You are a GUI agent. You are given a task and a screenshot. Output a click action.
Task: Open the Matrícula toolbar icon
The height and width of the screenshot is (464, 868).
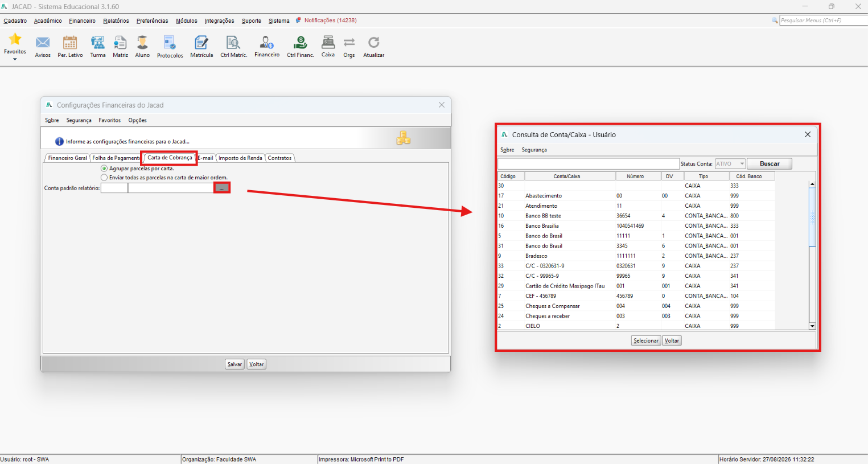pyautogui.click(x=201, y=43)
